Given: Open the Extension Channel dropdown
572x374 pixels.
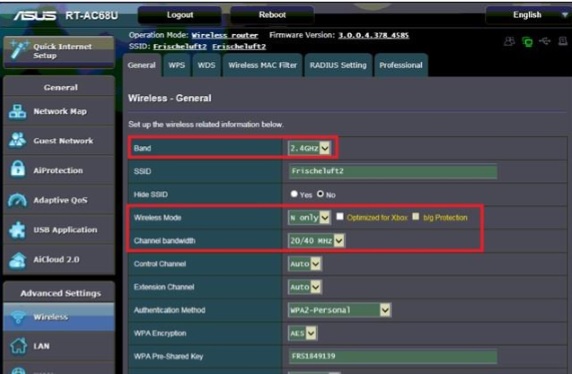Looking at the screenshot, I should (x=305, y=287).
